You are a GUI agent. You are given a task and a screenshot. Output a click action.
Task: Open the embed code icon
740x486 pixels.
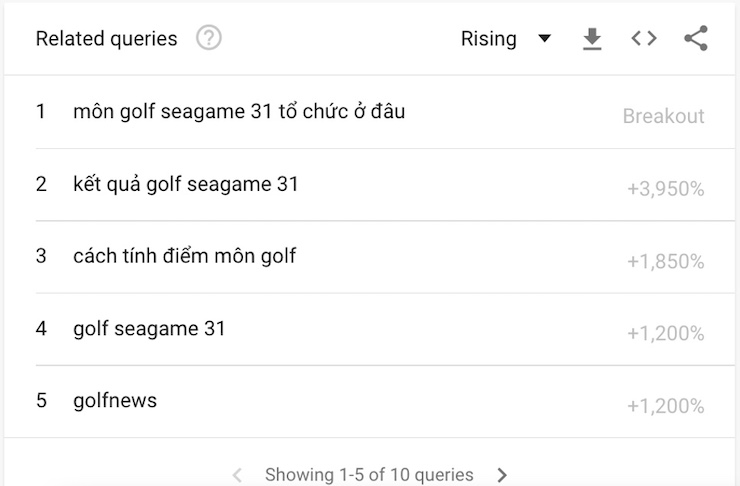(x=644, y=38)
